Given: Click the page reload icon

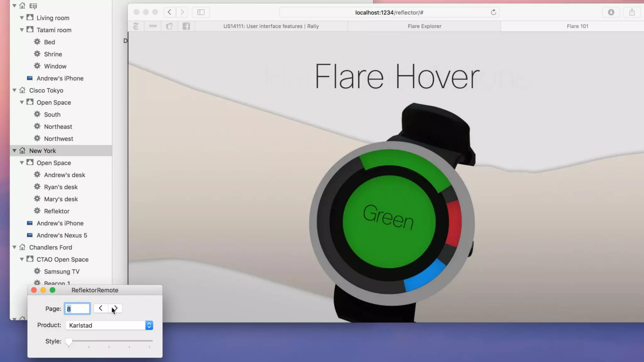Looking at the screenshot, I should [x=493, y=12].
